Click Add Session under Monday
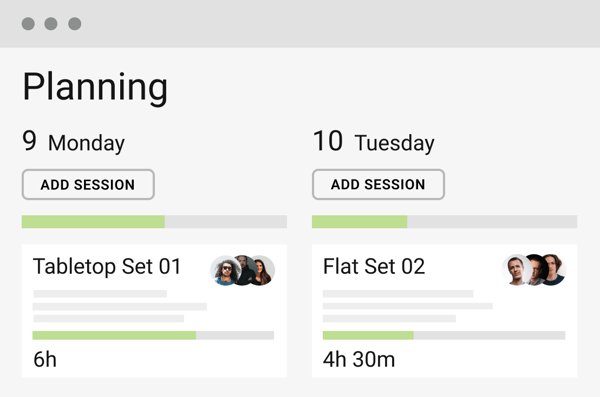 (88, 185)
